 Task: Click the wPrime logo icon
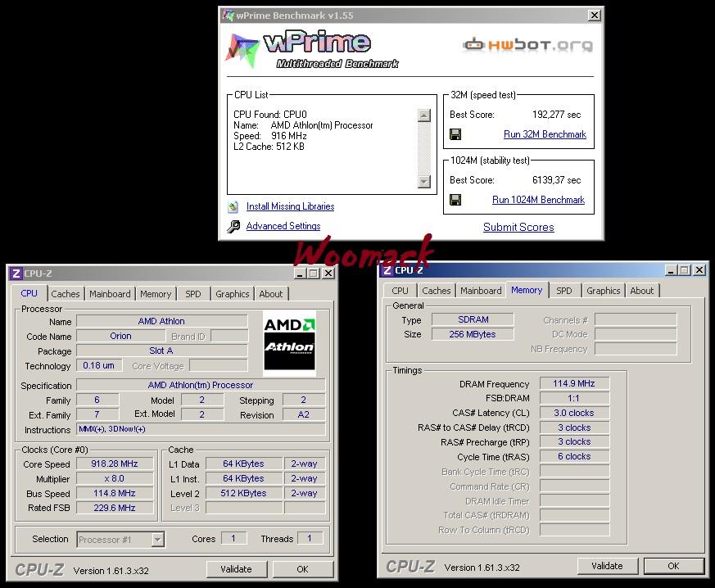tap(242, 50)
